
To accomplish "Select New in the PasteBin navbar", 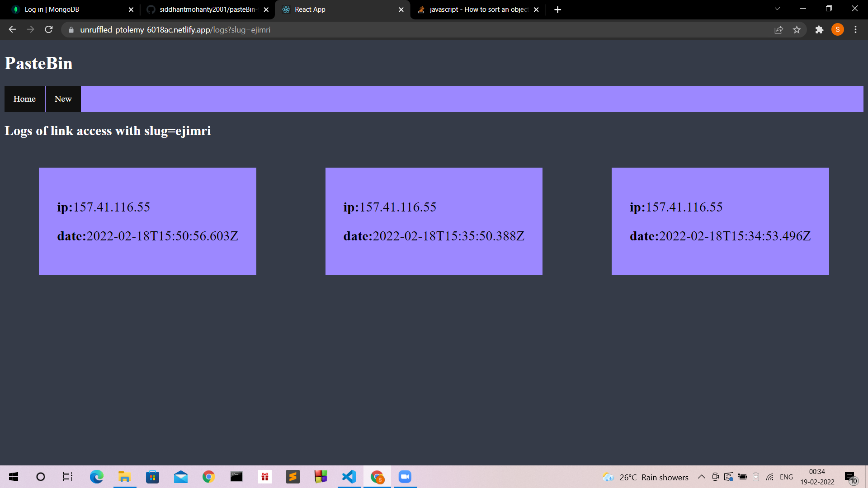I will [x=63, y=99].
